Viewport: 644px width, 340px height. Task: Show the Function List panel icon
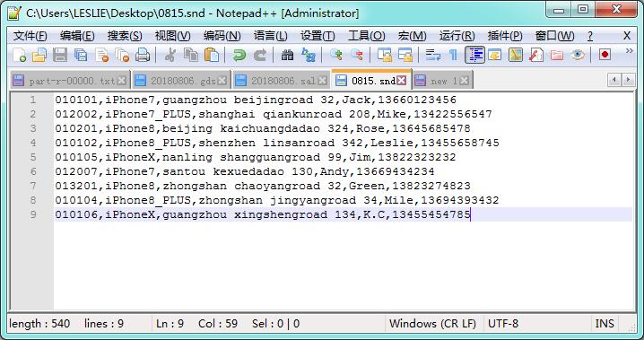coord(536,55)
